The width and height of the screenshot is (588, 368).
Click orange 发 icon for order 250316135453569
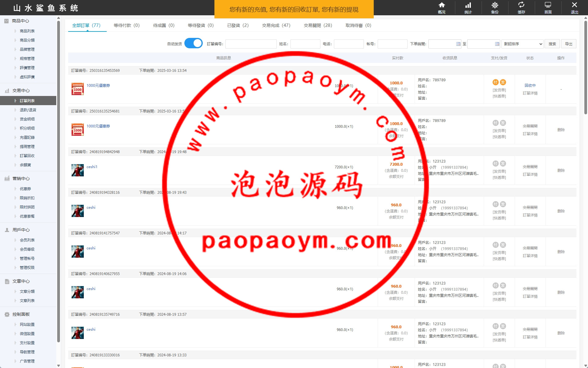tap(503, 82)
